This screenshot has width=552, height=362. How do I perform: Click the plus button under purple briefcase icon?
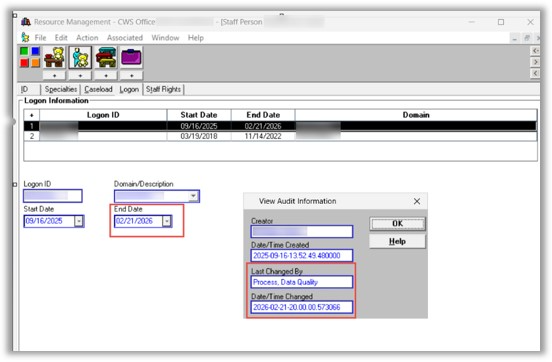[131, 75]
